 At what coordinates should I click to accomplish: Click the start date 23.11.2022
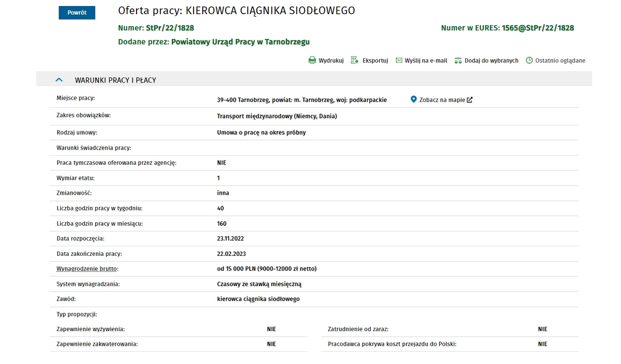pos(231,239)
